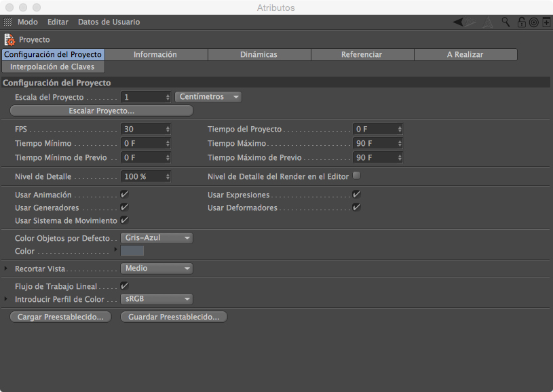Open search with the magnifier icon
The width and height of the screenshot is (553, 392).
506,22
